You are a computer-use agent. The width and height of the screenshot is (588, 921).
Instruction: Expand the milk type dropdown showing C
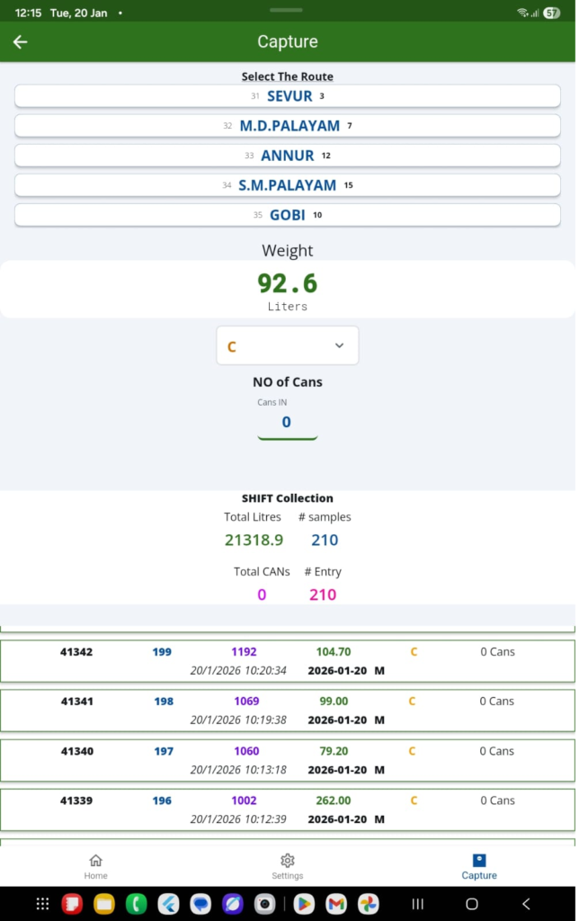288,346
